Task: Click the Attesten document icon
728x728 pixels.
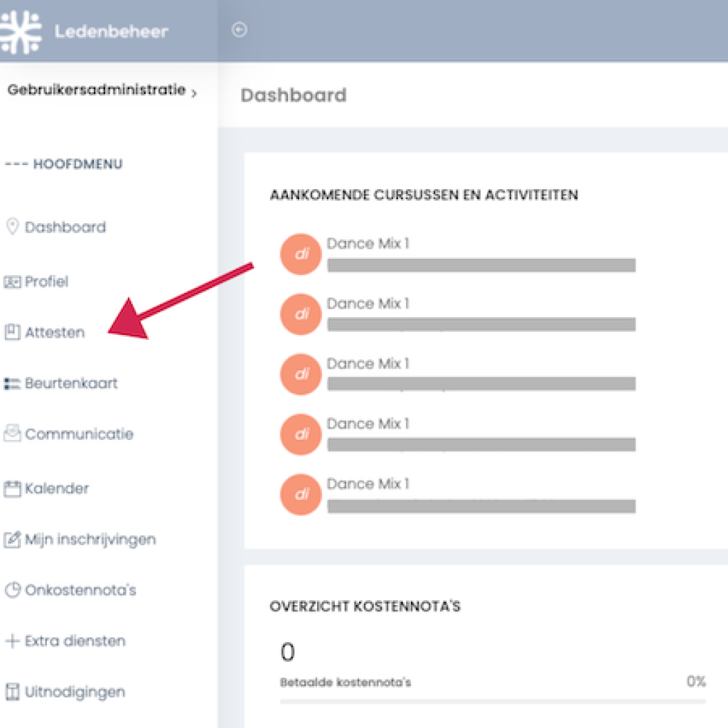Action: (x=12, y=332)
